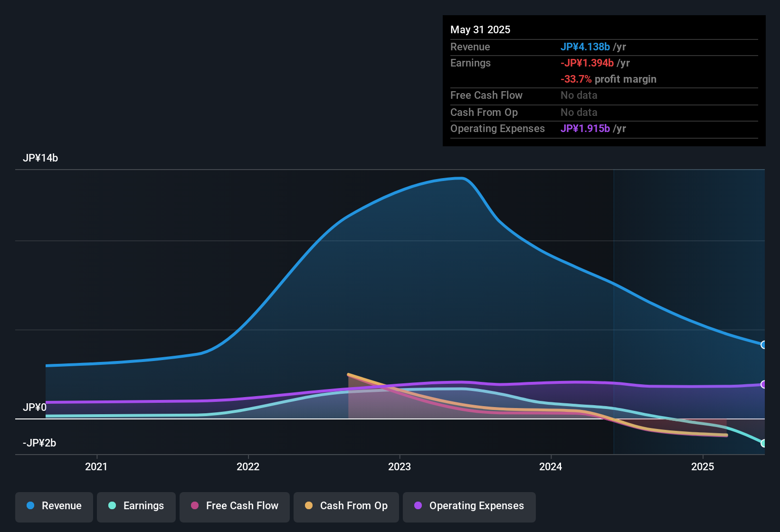Click Cash From Op 'No data' value

[579, 112]
